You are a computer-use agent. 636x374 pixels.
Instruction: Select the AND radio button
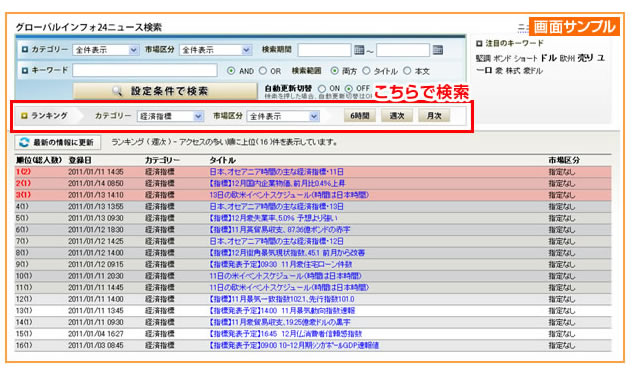click(231, 71)
